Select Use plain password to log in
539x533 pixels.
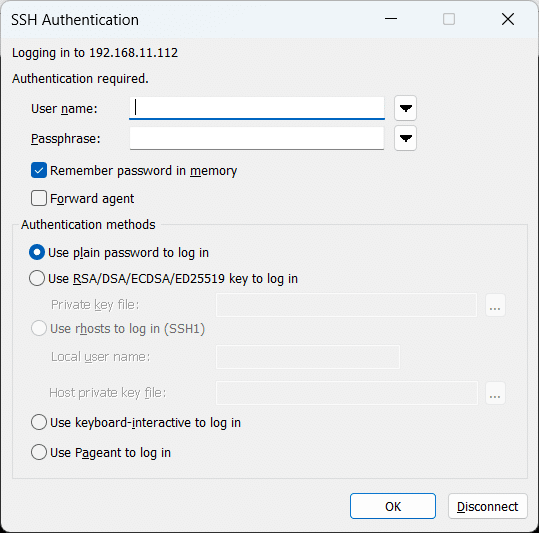point(37,252)
